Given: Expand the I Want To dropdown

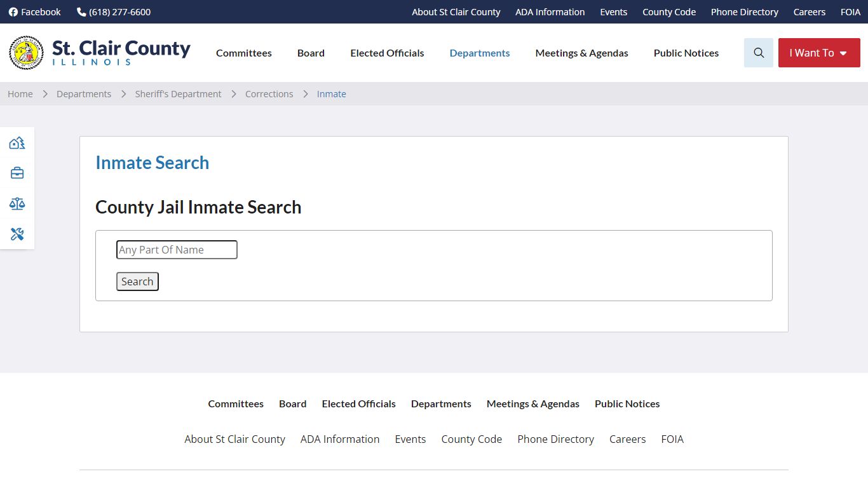Looking at the screenshot, I should (x=819, y=53).
